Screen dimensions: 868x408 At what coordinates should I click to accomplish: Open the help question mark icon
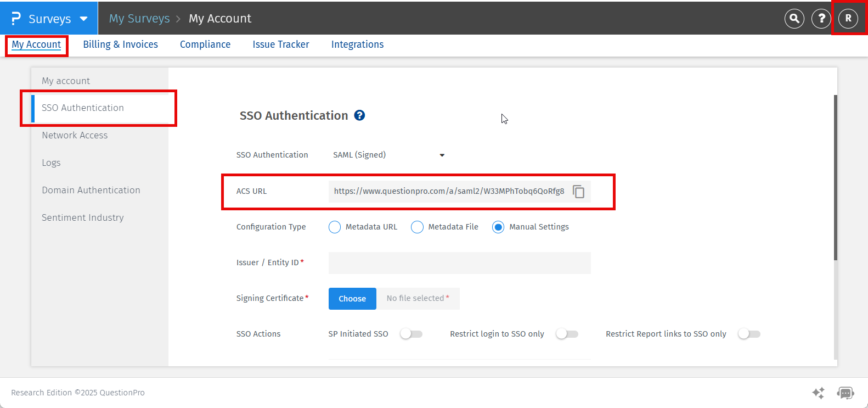821,19
